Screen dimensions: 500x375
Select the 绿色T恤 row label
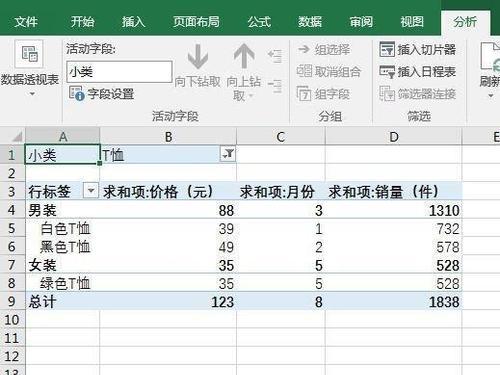coord(65,283)
